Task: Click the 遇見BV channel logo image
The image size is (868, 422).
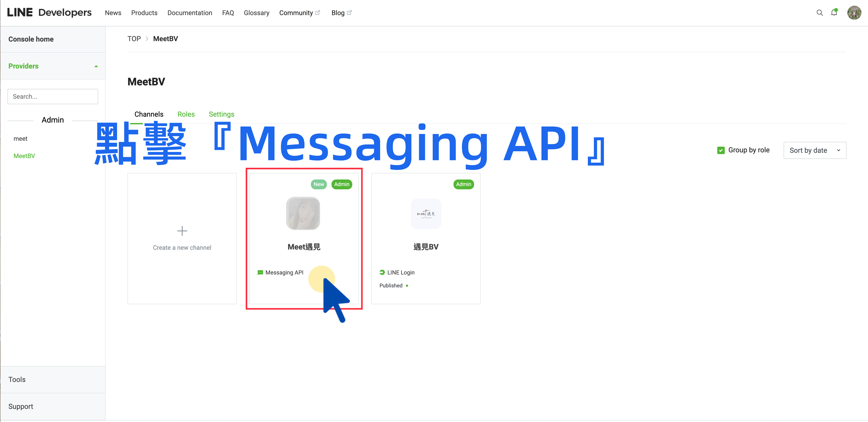Action: (x=426, y=214)
